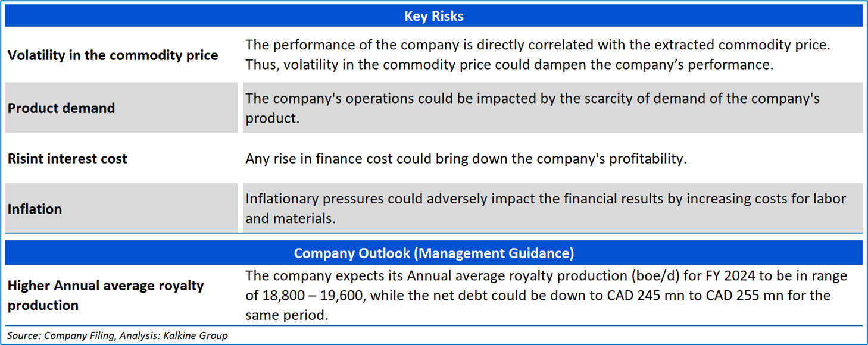Select the 'Inflation' row label
The height and width of the screenshot is (345, 868).
[35, 209]
